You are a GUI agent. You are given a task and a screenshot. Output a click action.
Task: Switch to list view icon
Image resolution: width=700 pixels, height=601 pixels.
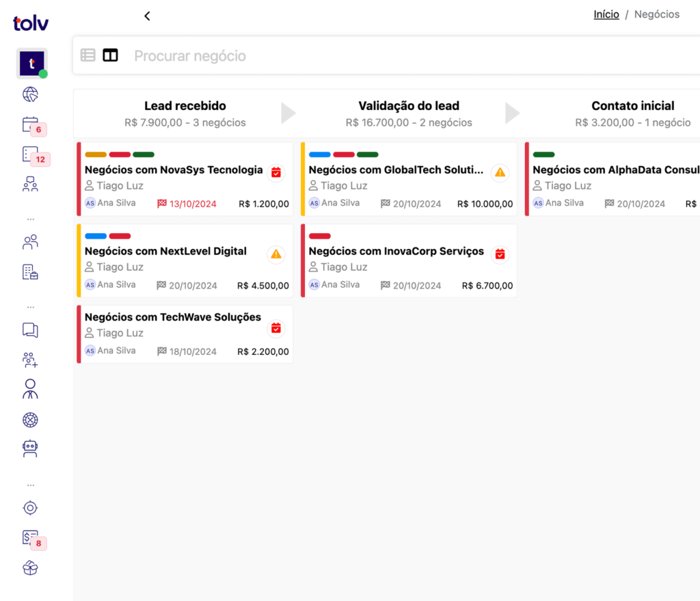tap(88, 55)
